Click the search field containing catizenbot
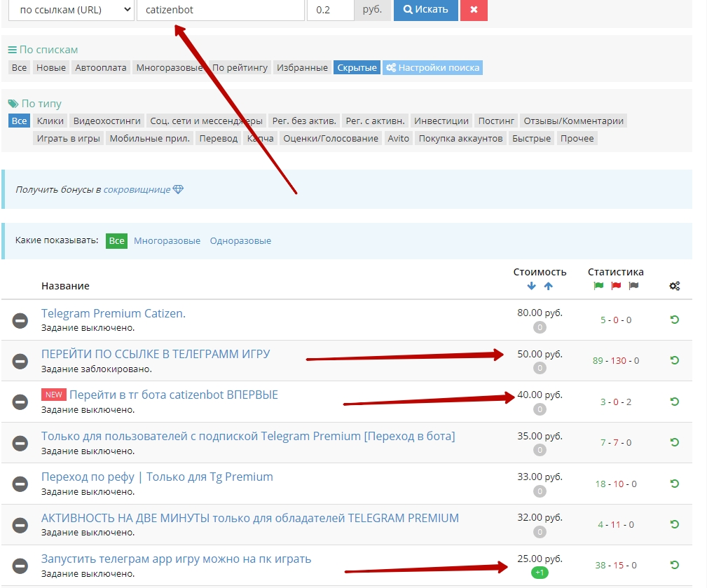 coord(221,10)
